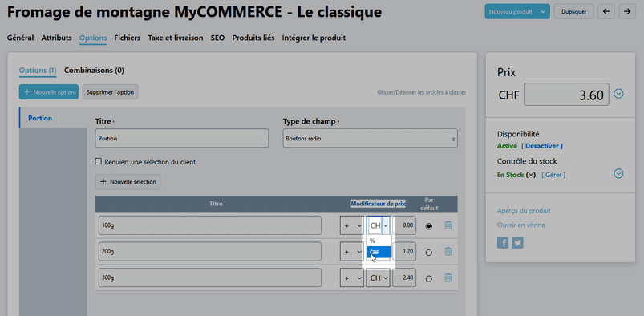Edit the CHF price field 3.60
644x316 pixels.
[x=566, y=95]
